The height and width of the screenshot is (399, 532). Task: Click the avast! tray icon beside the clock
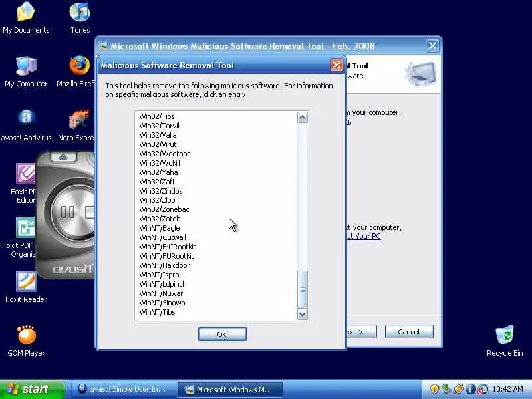483,389
